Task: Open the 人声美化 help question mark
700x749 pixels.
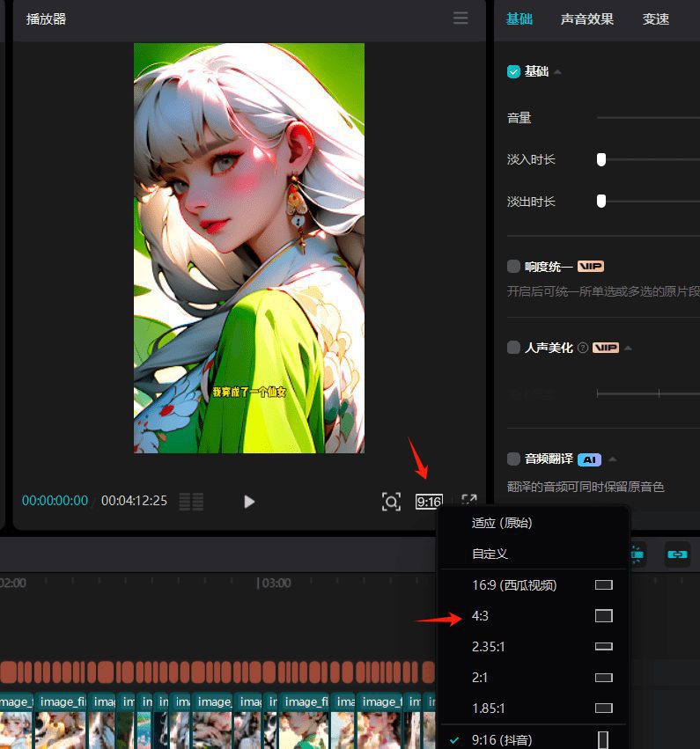Action: (x=583, y=348)
